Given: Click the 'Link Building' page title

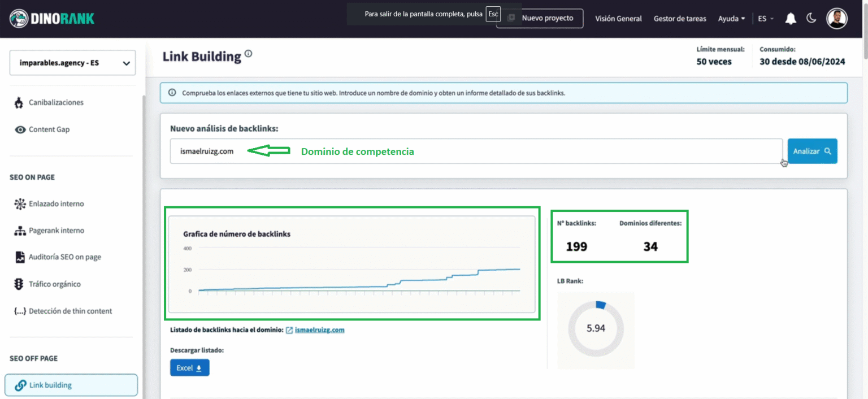Looking at the screenshot, I should point(202,57).
